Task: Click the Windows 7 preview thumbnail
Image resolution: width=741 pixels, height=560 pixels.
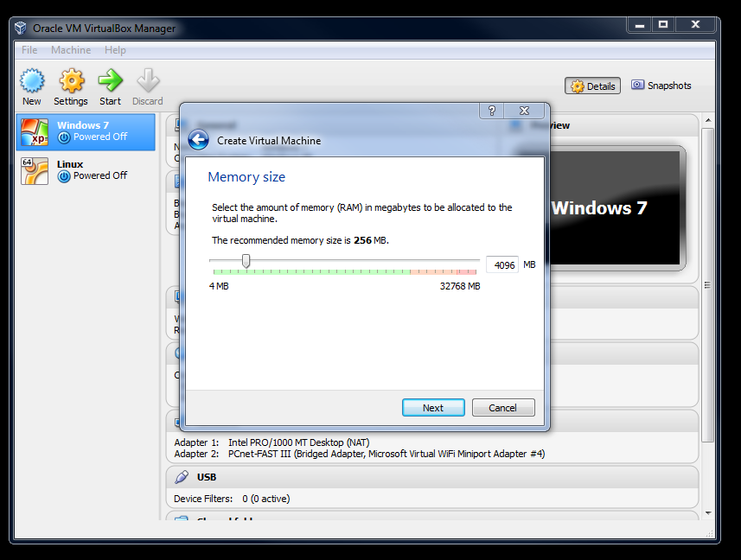Action: pos(615,208)
